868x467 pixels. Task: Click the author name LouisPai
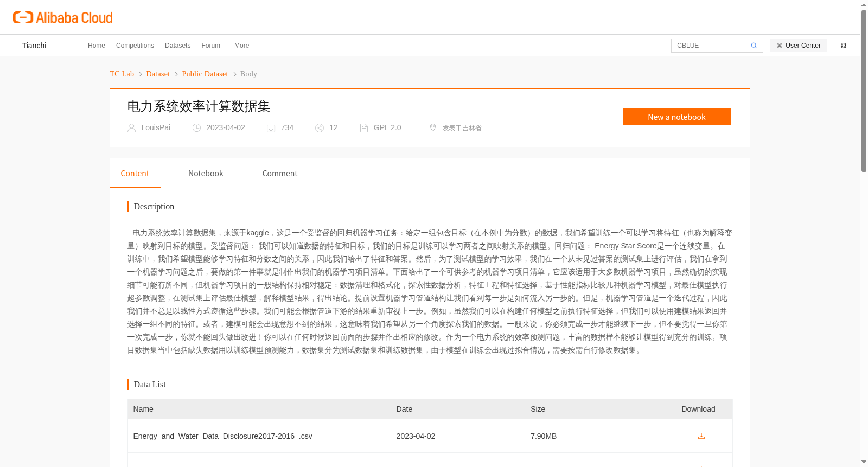156,127
